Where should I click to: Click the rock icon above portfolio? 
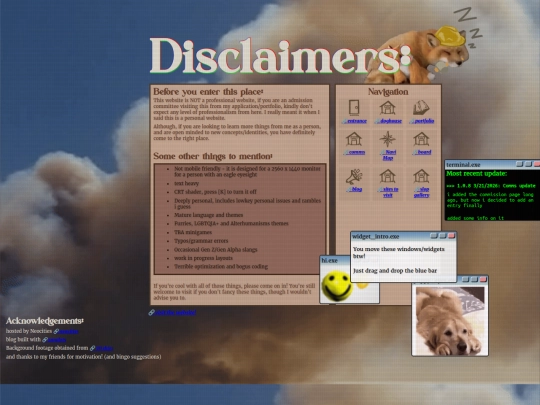[x=421, y=108]
